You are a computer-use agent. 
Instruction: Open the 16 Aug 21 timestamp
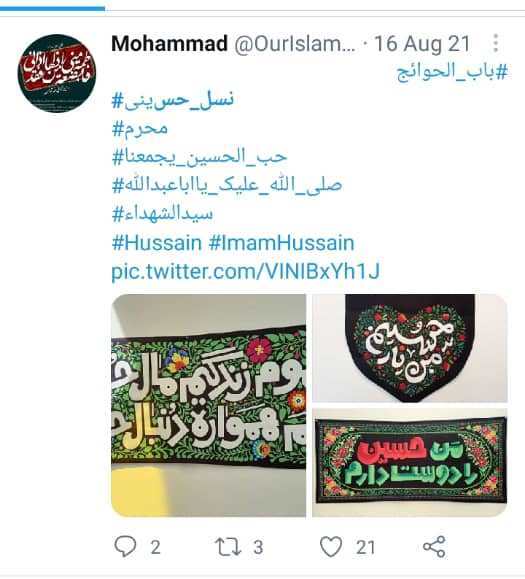[x=422, y=44]
